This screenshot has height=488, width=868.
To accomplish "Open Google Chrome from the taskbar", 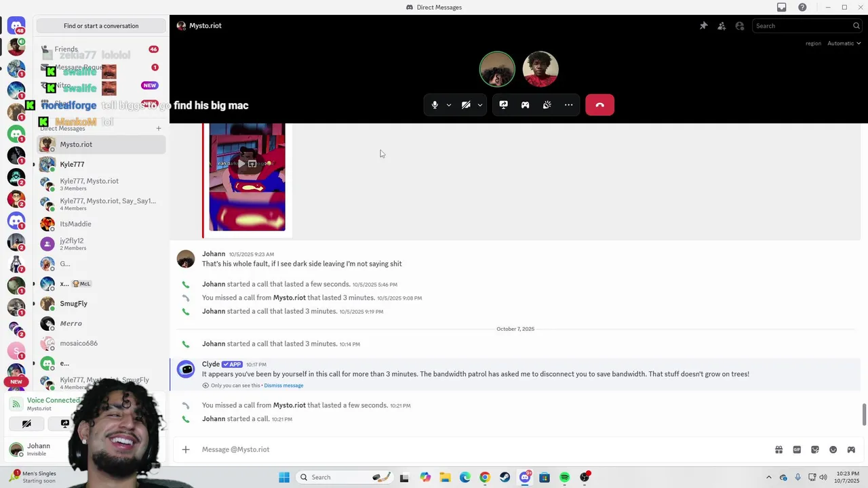I will pos(484,477).
